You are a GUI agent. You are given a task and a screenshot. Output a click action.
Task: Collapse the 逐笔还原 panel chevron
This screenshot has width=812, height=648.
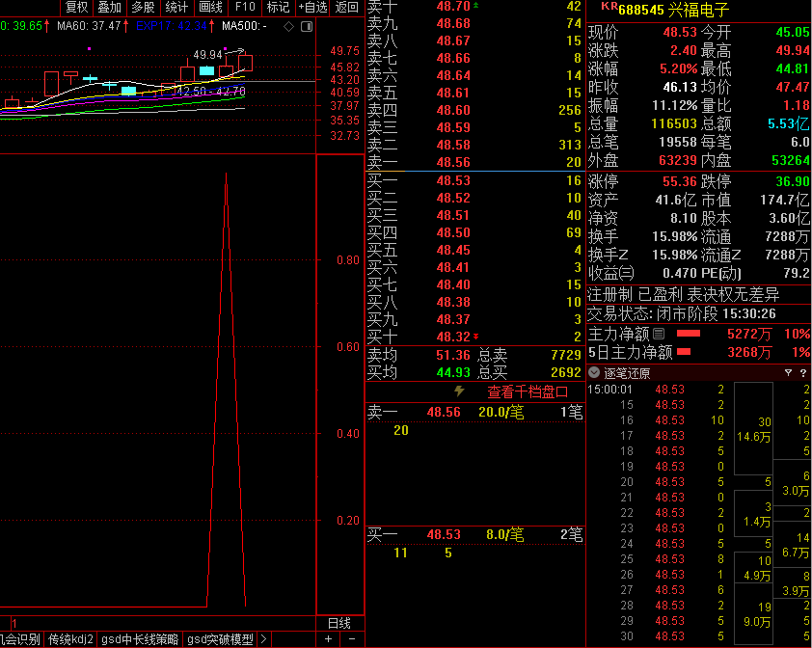click(595, 373)
